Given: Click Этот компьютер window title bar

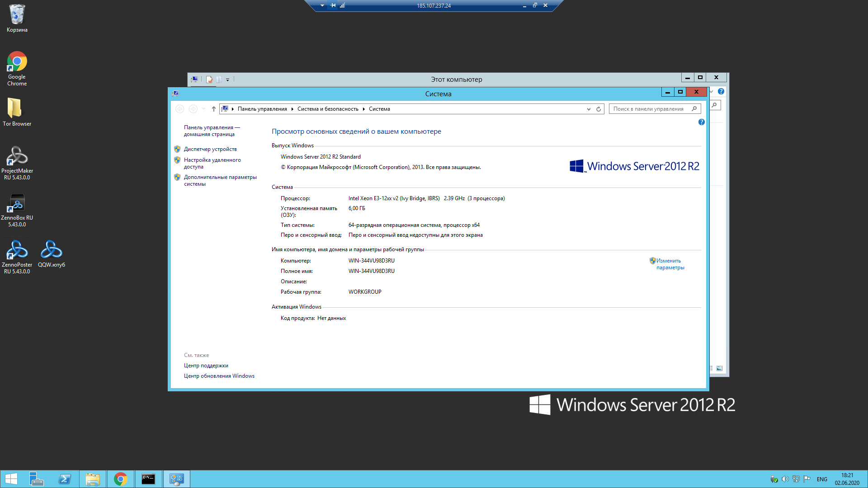Looking at the screenshot, I should 457,80.
